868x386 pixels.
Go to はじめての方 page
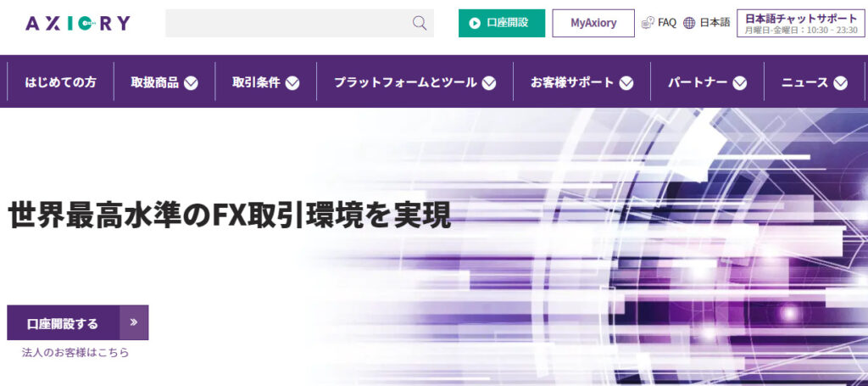click(60, 82)
